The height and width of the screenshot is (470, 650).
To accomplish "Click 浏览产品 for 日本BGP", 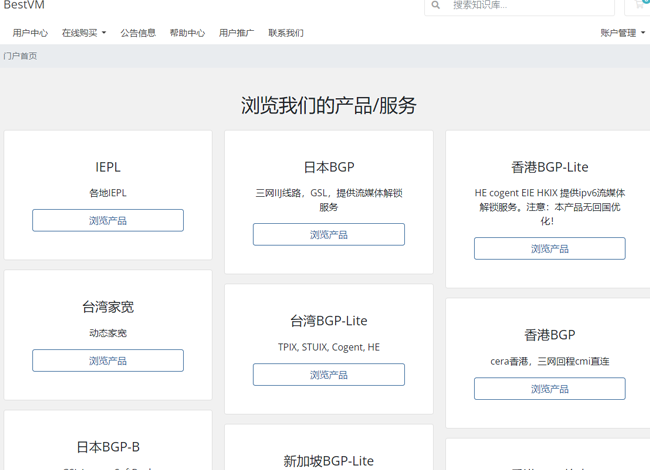I will (328, 234).
